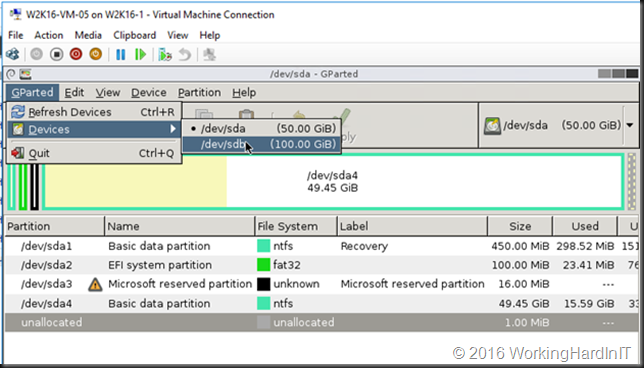The height and width of the screenshot is (368, 644).
Task: Click the Ctrl+Alt+Delete toolbar icon
Action: [13, 54]
